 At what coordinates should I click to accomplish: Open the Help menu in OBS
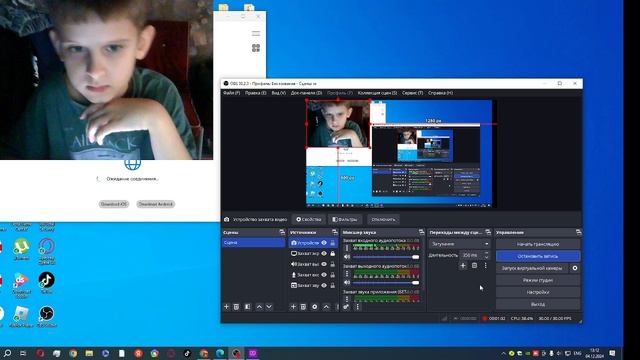tap(440, 93)
